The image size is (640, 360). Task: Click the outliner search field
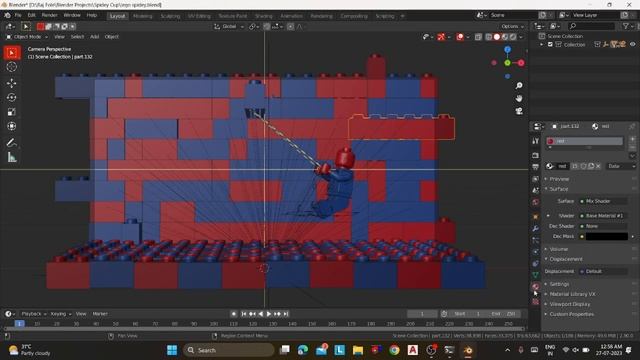pos(591,26)
